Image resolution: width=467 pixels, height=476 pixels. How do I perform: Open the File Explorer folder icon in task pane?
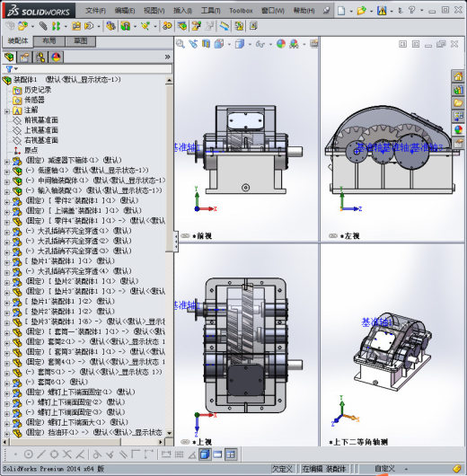(458, 103)
